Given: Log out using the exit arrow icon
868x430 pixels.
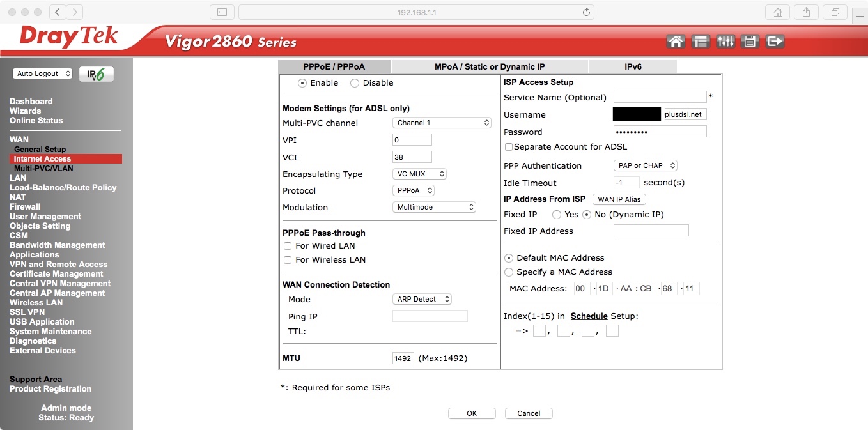Looking at the screenshot, I should 775,40.
